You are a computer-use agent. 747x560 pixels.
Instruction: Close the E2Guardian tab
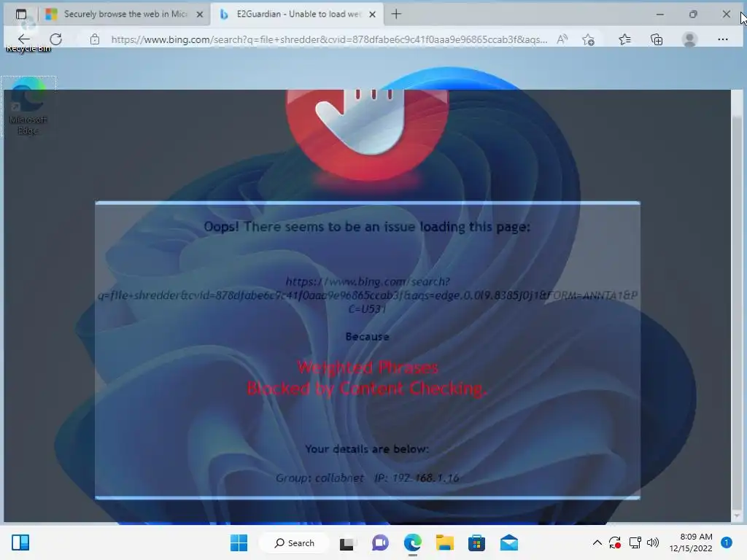pyautogui.click(x=373, y=15)
